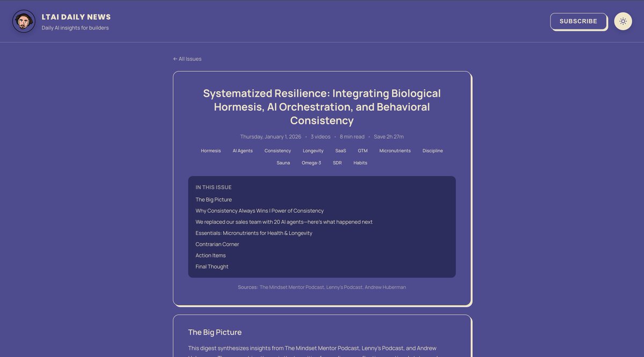Image resolution: width=644 pixels, height=357 pixels.
Task: Click the Thursday, January 1, 2026 date
Action: [x=270, y=137]
